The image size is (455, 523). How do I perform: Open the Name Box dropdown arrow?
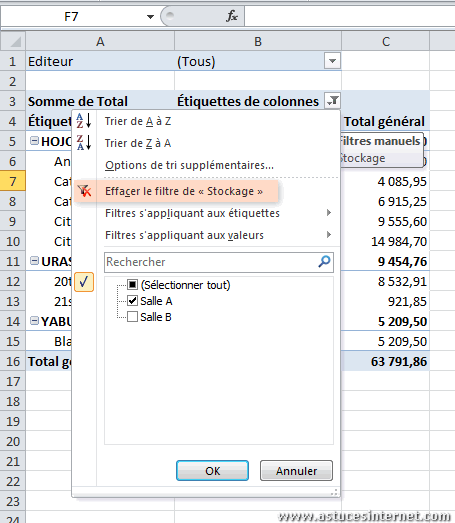click(150, 16)
